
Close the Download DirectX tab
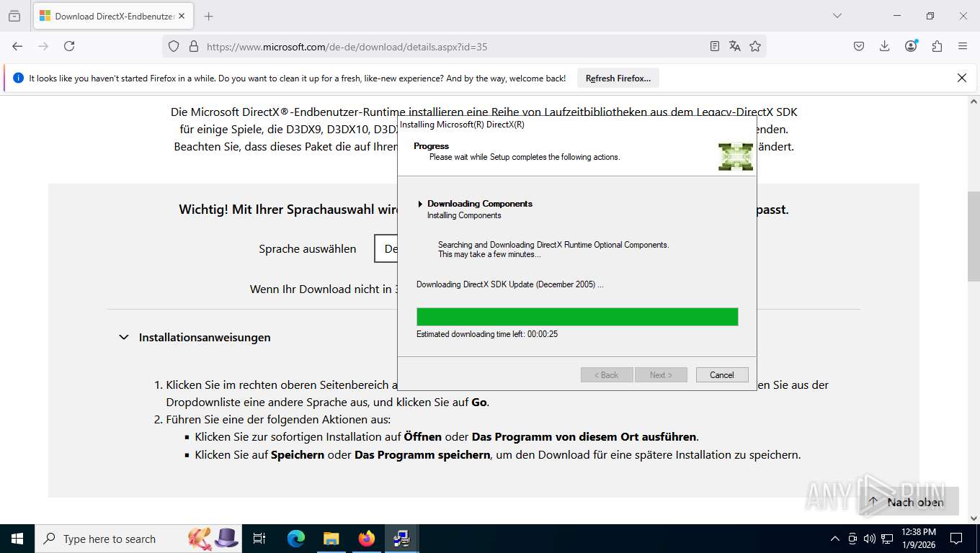[182, 16]
